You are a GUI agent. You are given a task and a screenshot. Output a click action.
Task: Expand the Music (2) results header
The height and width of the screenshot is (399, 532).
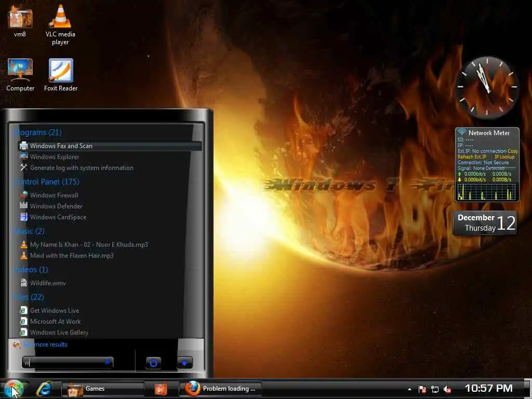point(29,231)
